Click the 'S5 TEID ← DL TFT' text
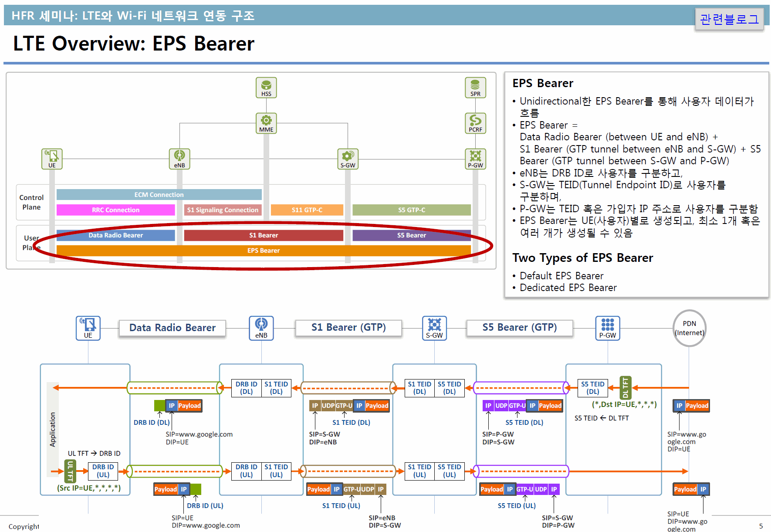 pyautogui.click(x=602, y=418)
